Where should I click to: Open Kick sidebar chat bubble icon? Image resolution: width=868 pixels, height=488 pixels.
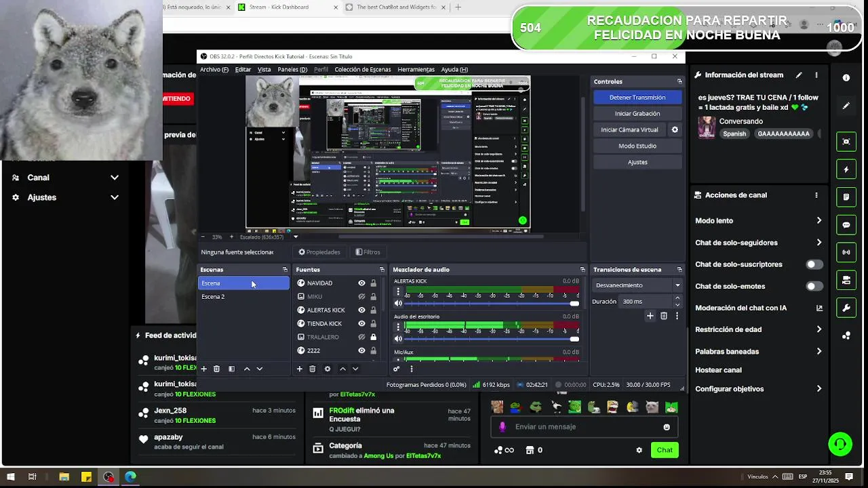846,224
